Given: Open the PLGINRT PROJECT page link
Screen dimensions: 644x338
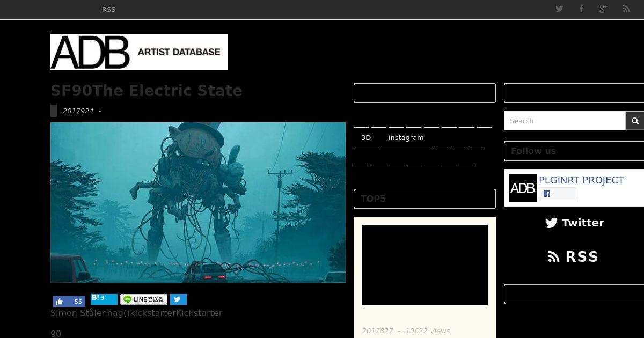Looking at the screenshot, I should click(581, 180).
